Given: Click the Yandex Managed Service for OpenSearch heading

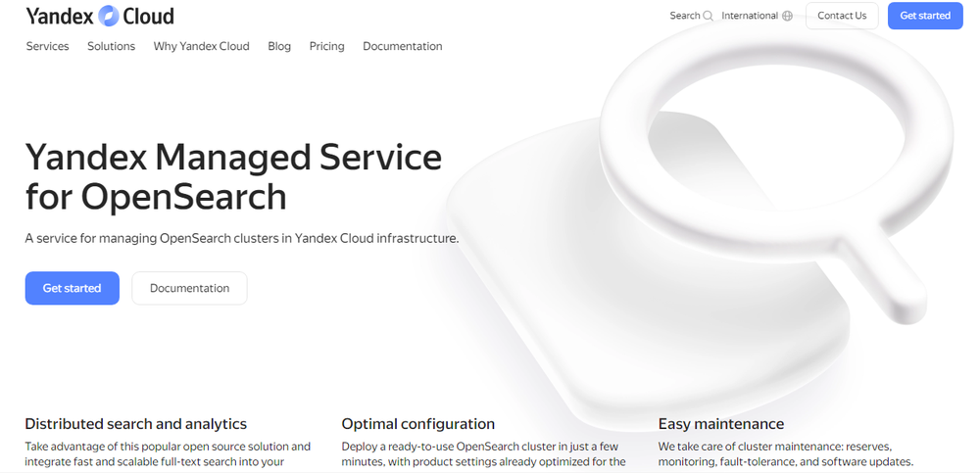Looking at the screenshot, I should tap(233, 177).
